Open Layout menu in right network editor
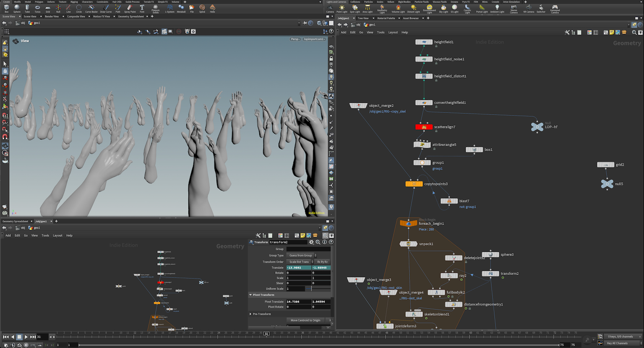Viewport: 644px width, 348px height. 393,32
